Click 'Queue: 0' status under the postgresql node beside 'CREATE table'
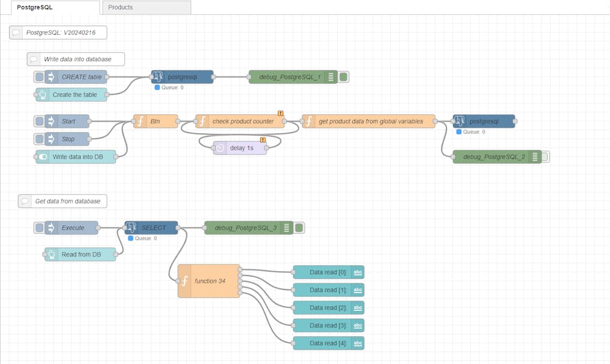The height and width of the screenshot is (364, 610). 169,87
